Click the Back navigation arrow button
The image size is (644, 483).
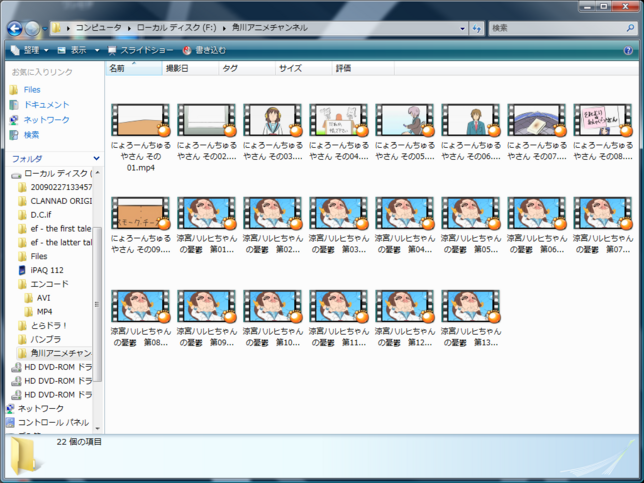15,28
